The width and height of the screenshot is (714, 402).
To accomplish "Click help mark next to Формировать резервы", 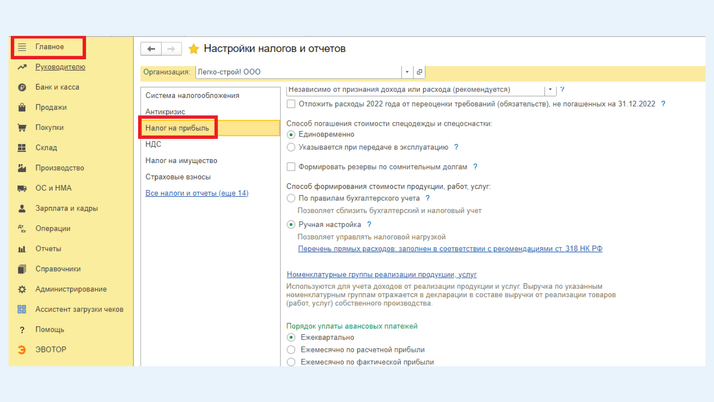I will point(475,167).
